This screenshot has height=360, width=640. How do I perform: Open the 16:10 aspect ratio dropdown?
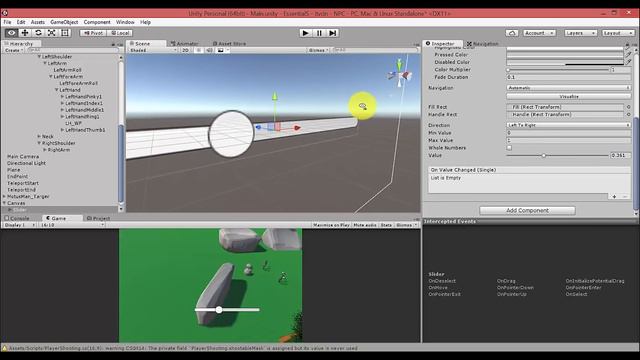pos(72,225)
